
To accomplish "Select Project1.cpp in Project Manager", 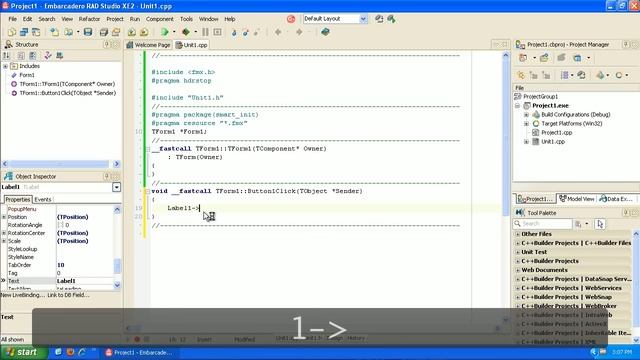I will tap(556, 133).
